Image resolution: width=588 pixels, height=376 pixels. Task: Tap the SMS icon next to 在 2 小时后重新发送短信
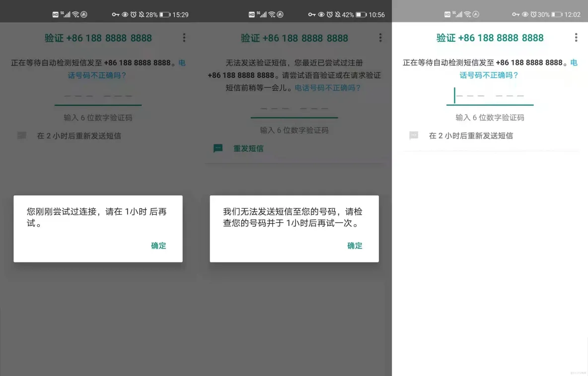click(x=22, y=135)
